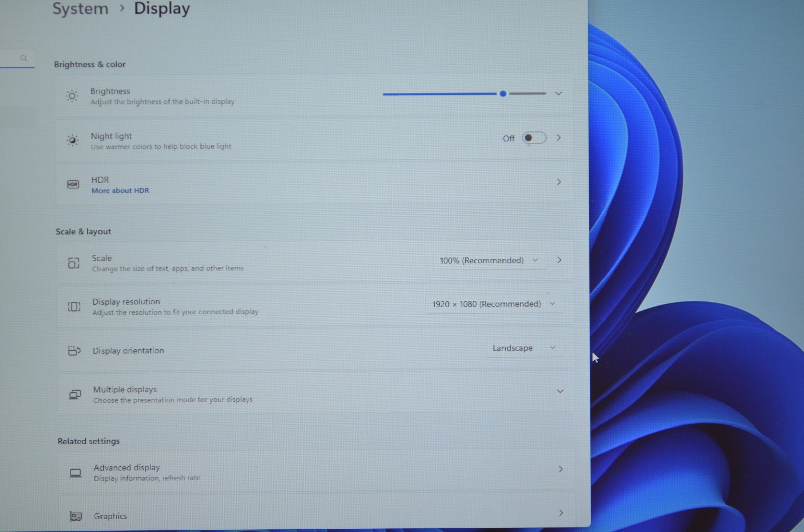
Task: Open Graphics settings arrow
Action: [561, 513]
